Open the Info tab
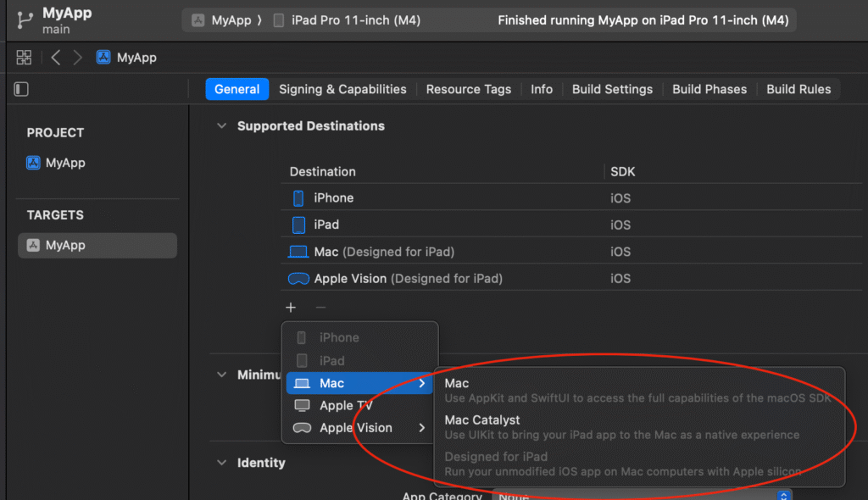This screenshot has height=500, width=868. (542, 89)
